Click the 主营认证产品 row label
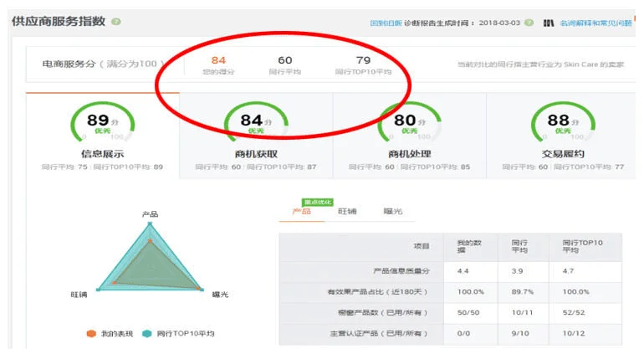 (379, 333)
